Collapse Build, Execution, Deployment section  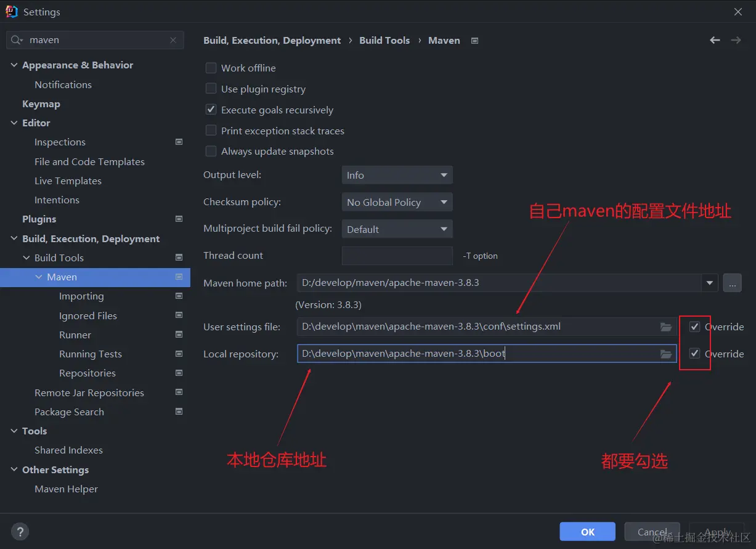[x=14, y=239]
